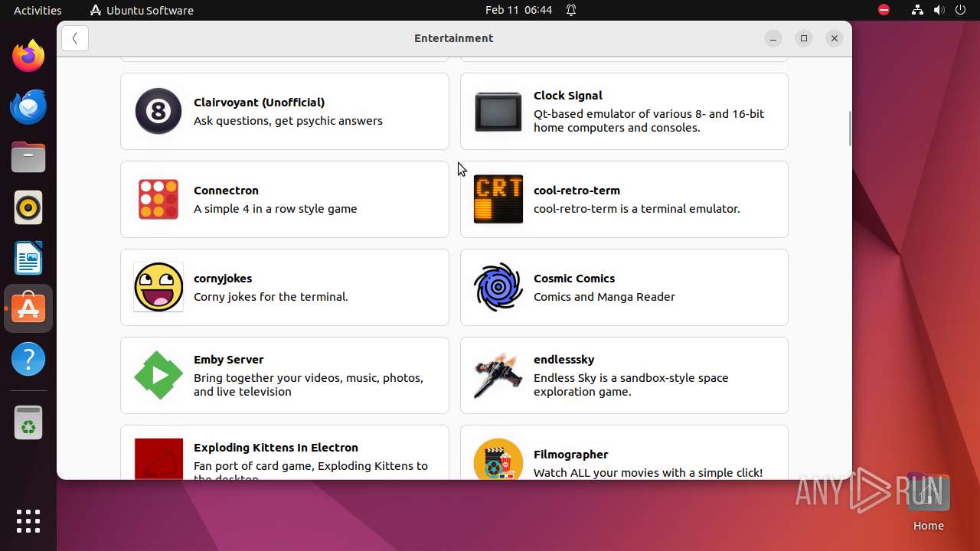The image size is (980, 551).
Task: Click the power icon in system tray
Action: pyautogui.click(x=962, y=10)
